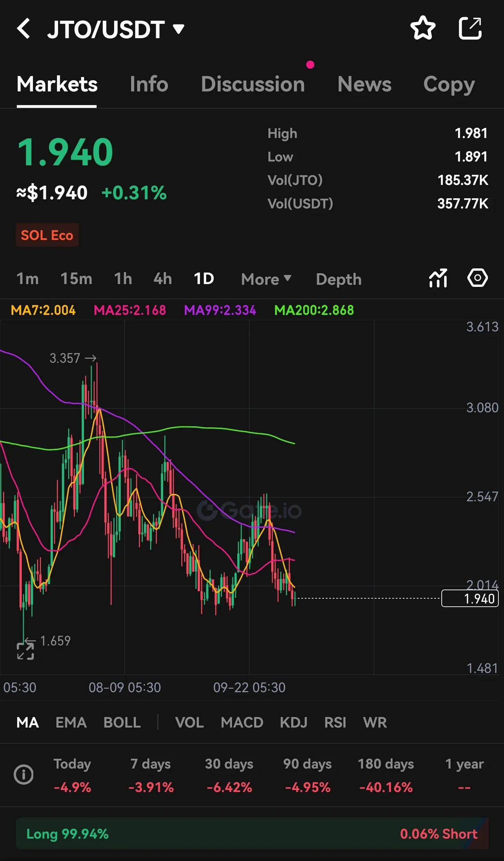Click the 1 year performance entry
504x861 pixels.
click(464, 775)
